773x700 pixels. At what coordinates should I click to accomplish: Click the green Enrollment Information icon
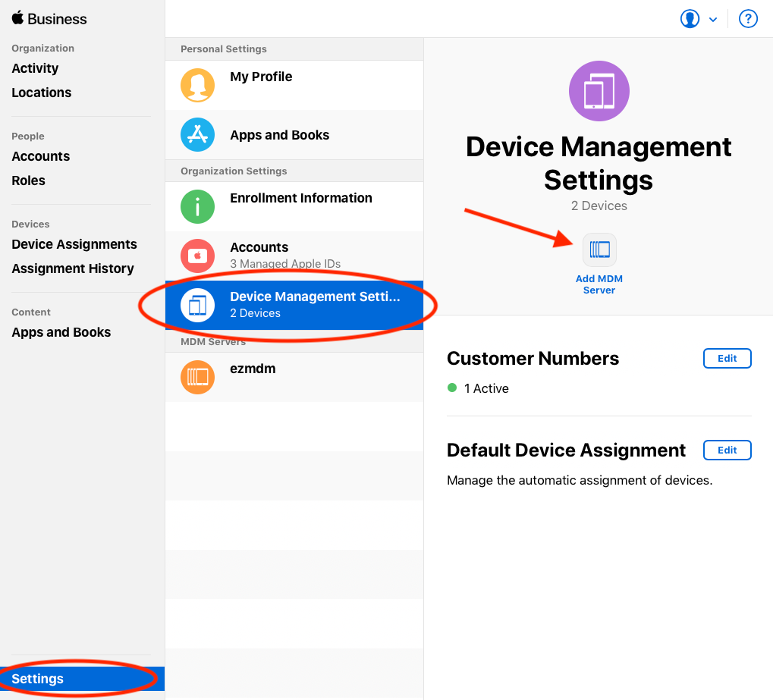[x=197, y=206]
